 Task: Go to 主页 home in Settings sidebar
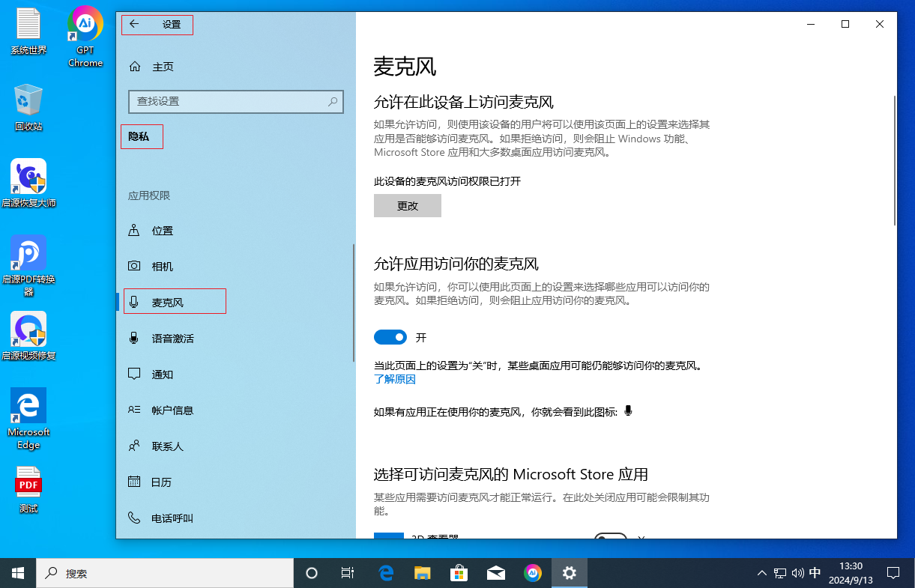tap(163, 67)
